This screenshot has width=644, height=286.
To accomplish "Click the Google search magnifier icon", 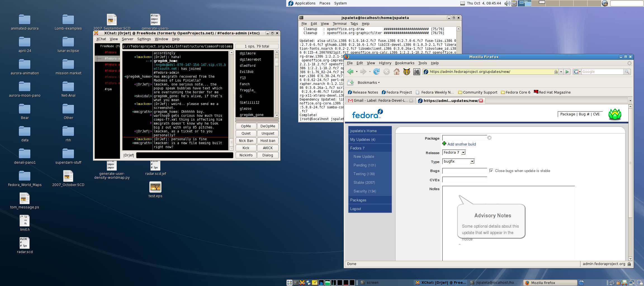I will pyautogui.click(x=627, y=72).
